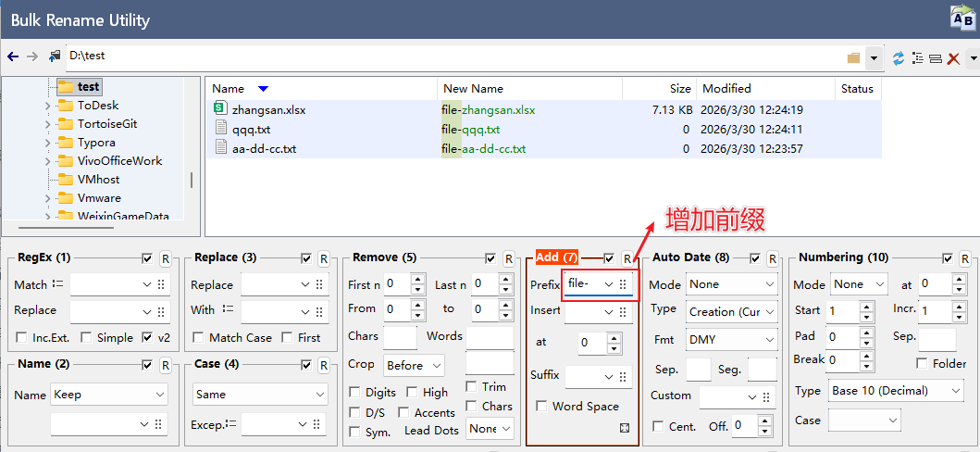The height and width of the screenshot is (452, 980).
Task: Click the tree view layout toolbar icon
Action: (x=917, y=58)
